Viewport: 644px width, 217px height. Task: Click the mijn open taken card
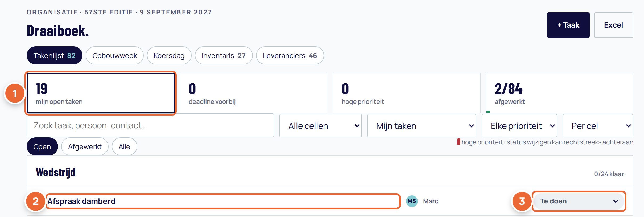101,93
